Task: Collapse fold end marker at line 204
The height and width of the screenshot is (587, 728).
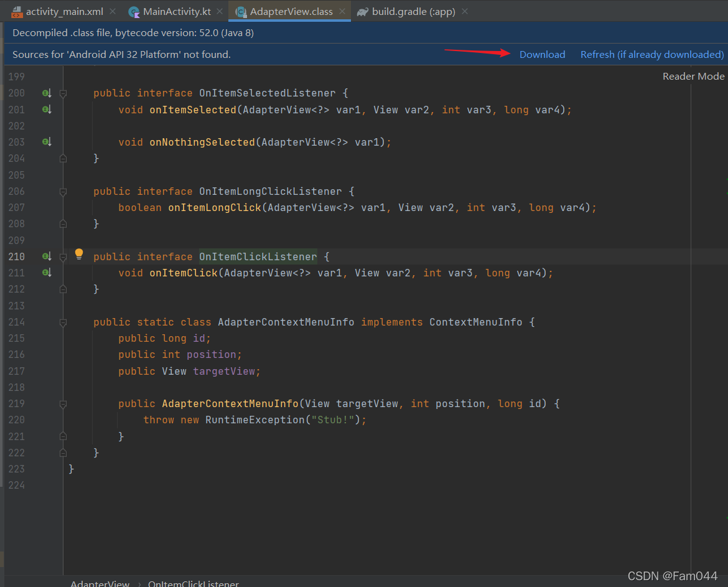Action: [63, 159]
